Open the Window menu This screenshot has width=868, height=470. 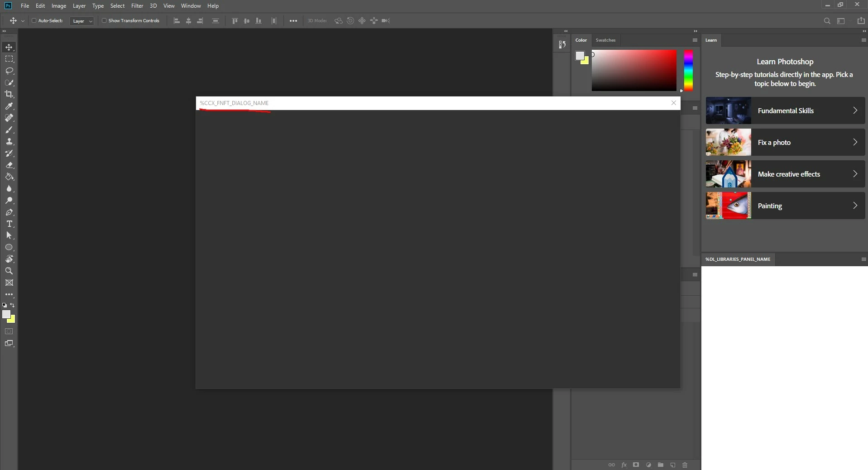pos(191,6)
